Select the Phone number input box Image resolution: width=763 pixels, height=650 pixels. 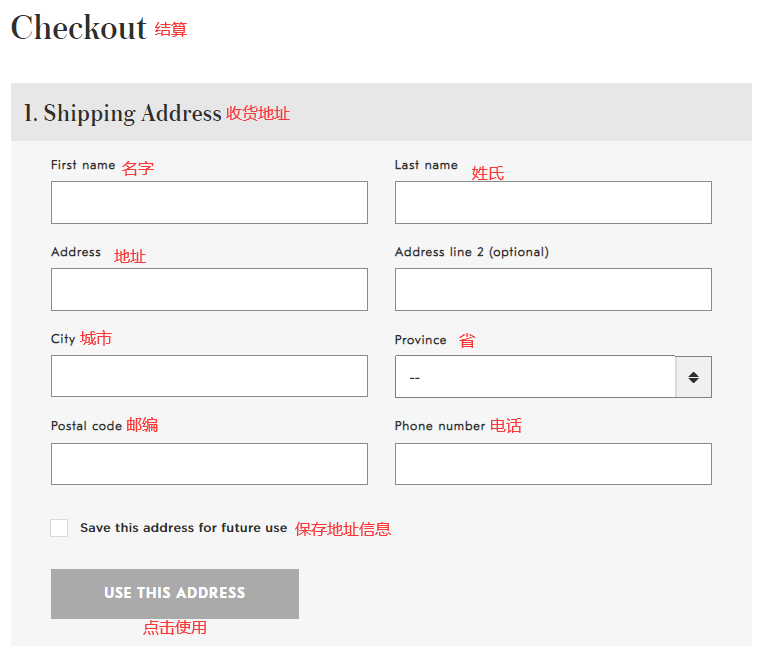coord(553,464)
